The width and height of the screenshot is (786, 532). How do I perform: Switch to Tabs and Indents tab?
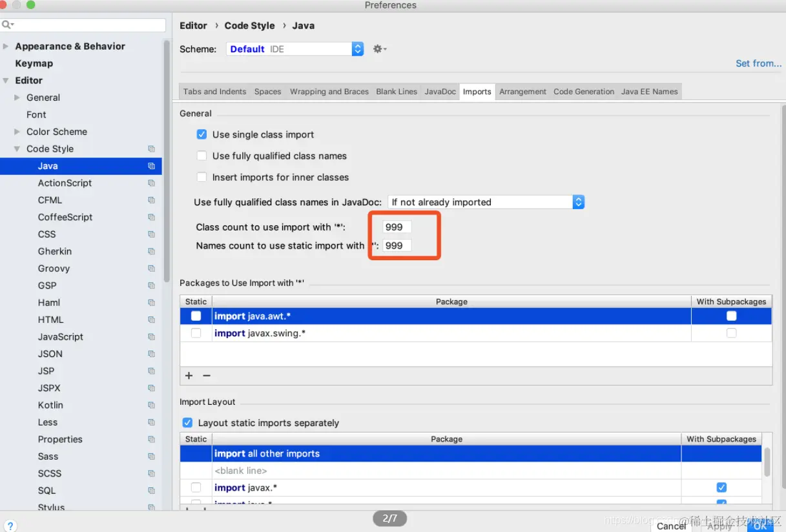(214, 92)
